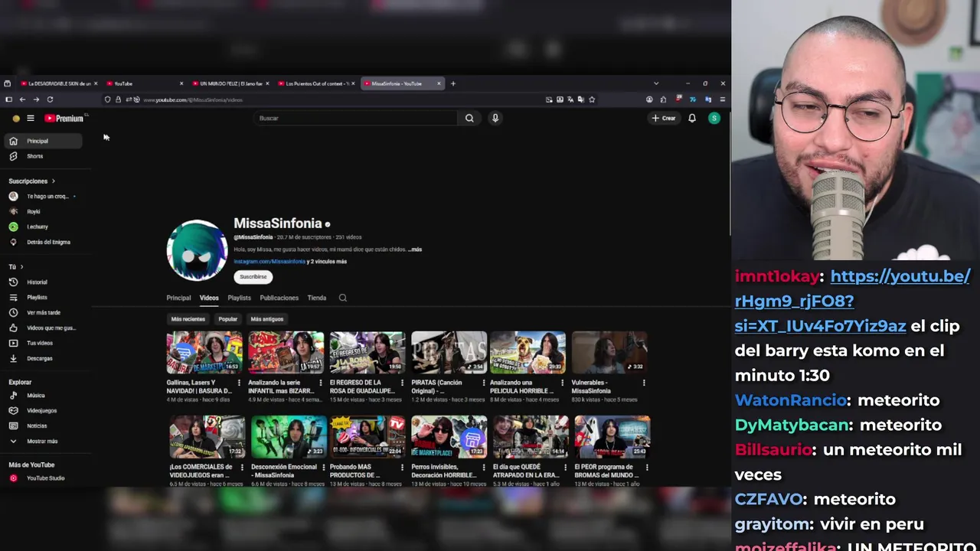Go back in browser history
The width and height of the screenshot is (980, 551).
pos(22,99)
